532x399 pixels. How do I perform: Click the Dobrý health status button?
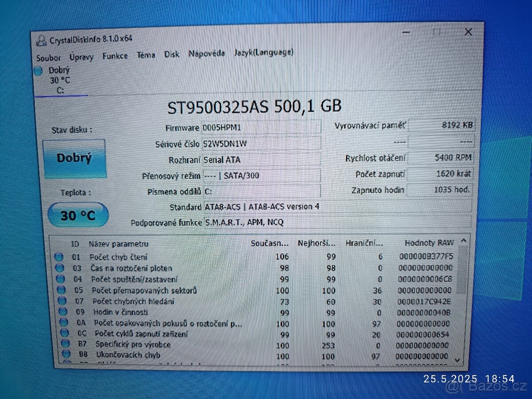(74, 159)
